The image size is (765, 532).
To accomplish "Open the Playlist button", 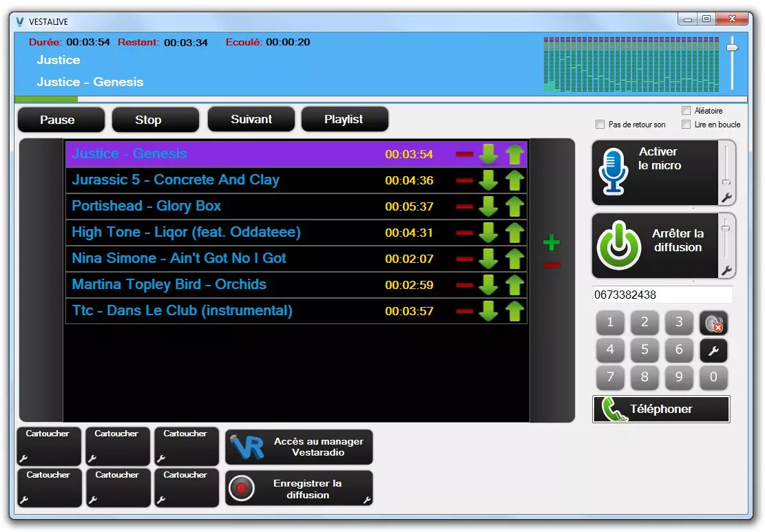I will (x=344, y=119).
